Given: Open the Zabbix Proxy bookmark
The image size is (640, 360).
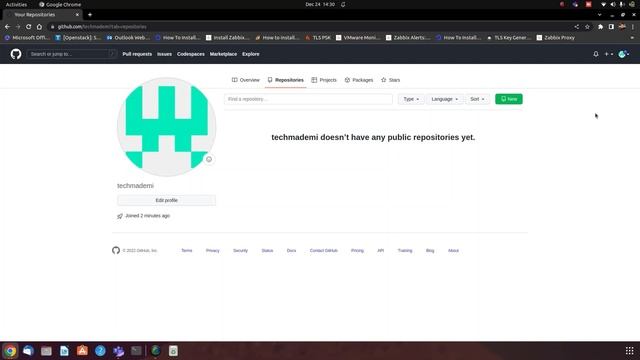Looking at the screenshot, I should (556, 38).
